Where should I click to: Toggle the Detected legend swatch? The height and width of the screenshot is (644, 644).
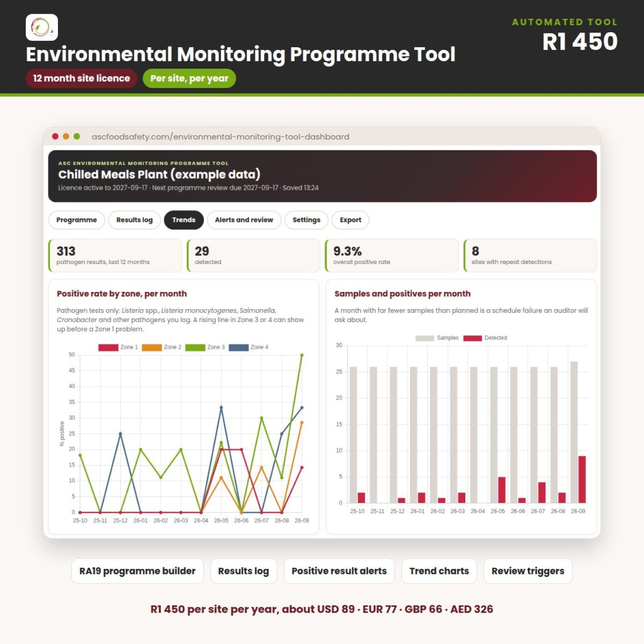472,338
